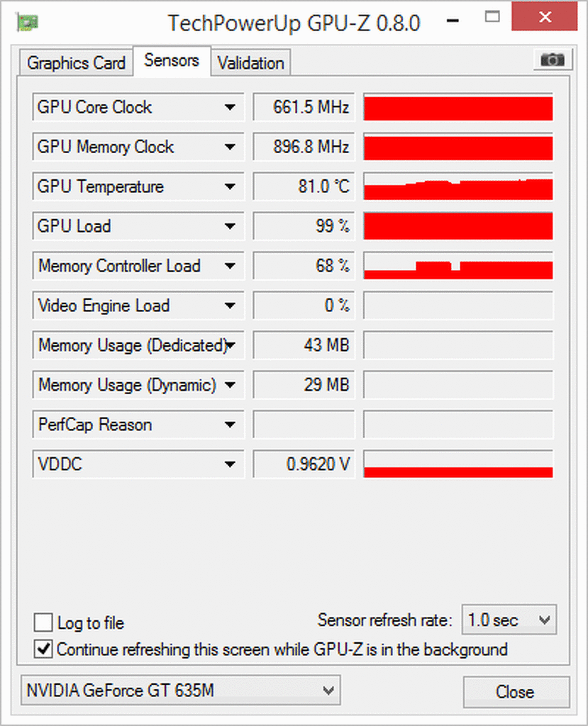
Task: Enable the Log to file checkbox
Action: tap(44, 623)
